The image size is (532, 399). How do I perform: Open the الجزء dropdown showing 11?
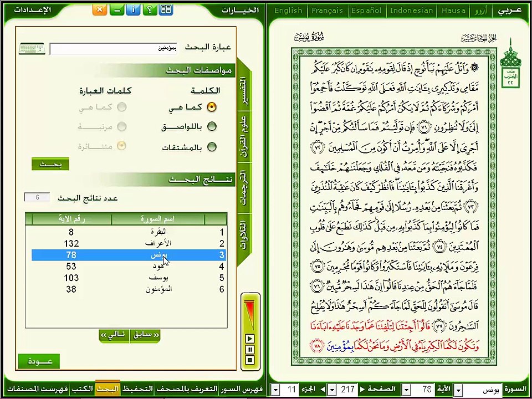pos(275,389)
